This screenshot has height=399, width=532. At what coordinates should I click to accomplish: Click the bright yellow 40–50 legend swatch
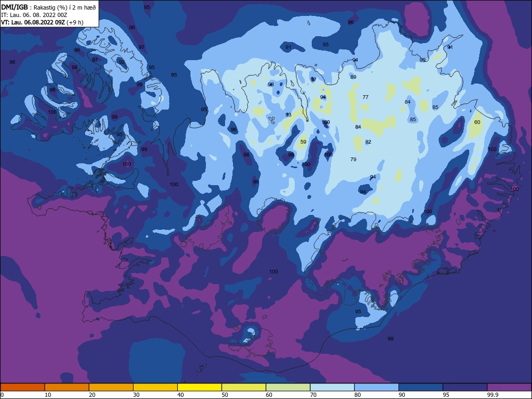pos(199,387)
